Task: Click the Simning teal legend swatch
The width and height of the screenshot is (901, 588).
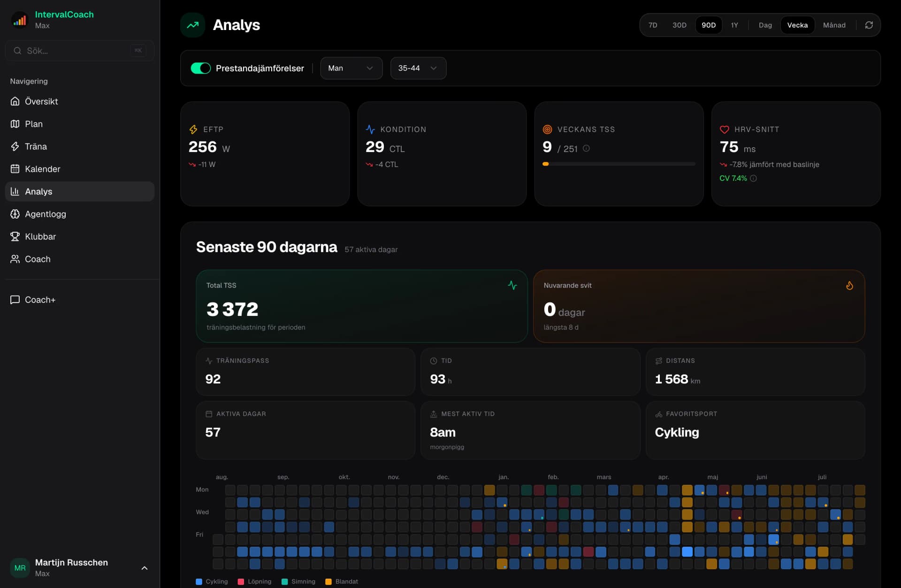Action: click(x=284, y=582)
